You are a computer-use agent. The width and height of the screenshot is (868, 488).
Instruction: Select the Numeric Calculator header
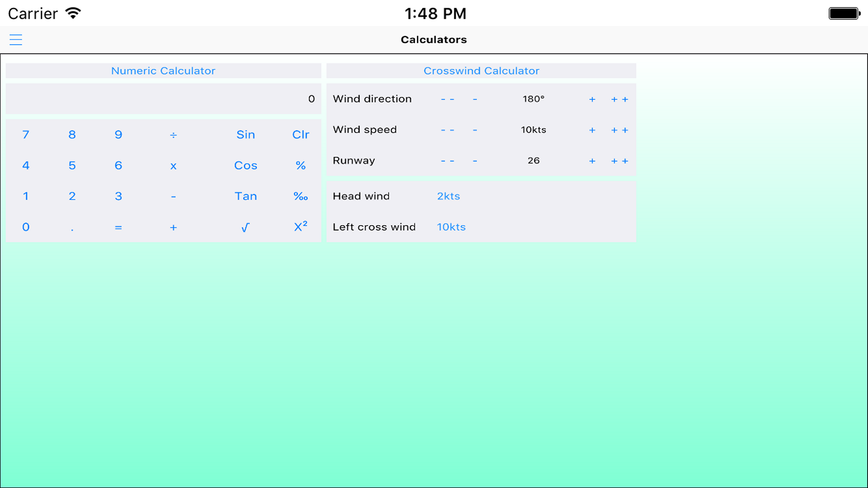pos(163,71)
